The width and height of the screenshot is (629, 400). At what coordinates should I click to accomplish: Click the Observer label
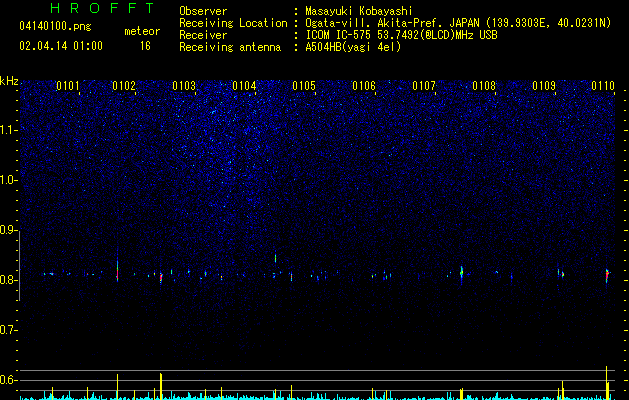(203, 11)
